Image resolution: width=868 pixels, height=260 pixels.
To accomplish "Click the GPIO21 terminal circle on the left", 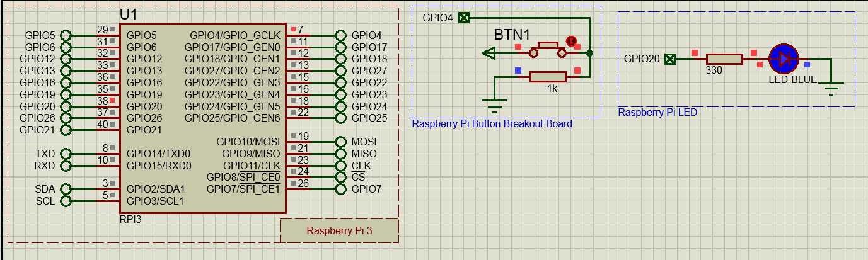I will coord(66,130).
